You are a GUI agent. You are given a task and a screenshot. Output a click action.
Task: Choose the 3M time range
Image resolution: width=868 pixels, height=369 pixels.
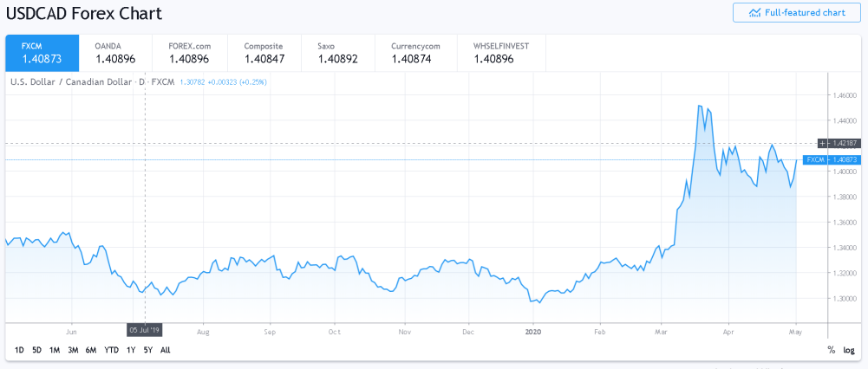coord(73,350)
